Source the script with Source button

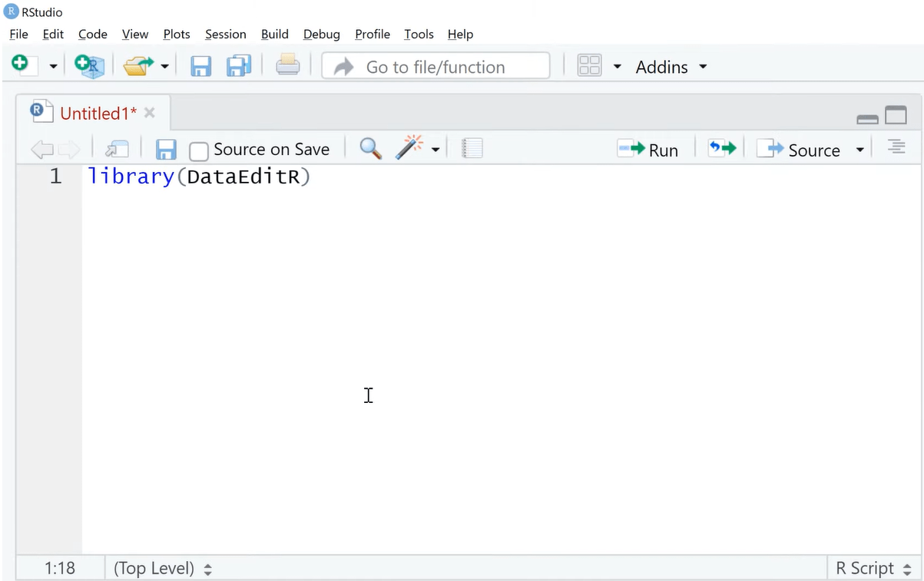tap(799, 150)
